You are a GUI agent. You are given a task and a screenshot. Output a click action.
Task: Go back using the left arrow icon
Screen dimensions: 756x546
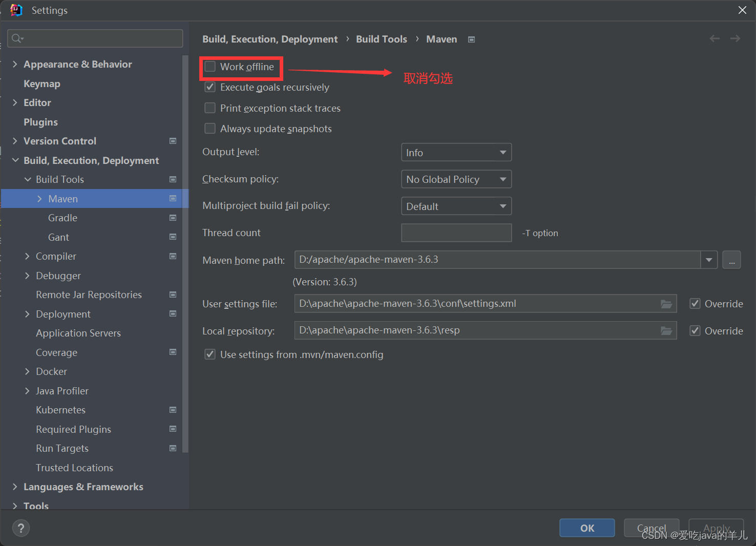715,39
